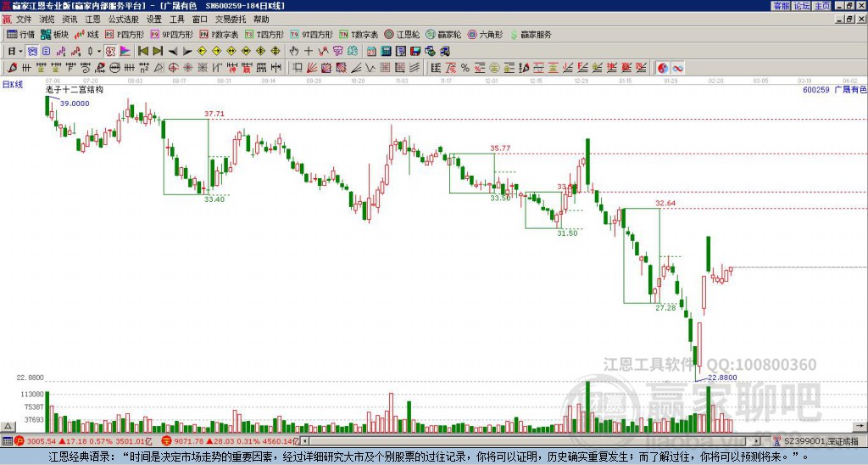Click the 31.50 low price label
The height and width of the screenshot is (465, 868).
pyautogui.click(x=567, y=232)
